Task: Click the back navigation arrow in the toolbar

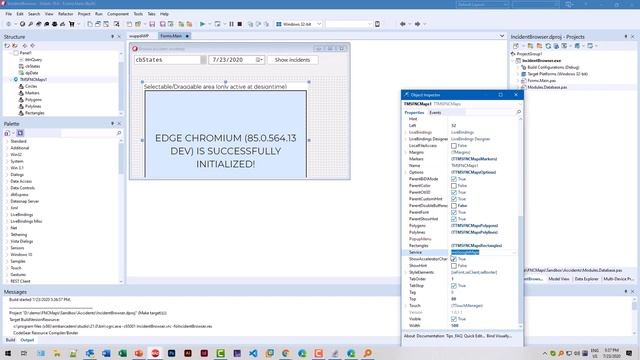Action: click(403, 24)
